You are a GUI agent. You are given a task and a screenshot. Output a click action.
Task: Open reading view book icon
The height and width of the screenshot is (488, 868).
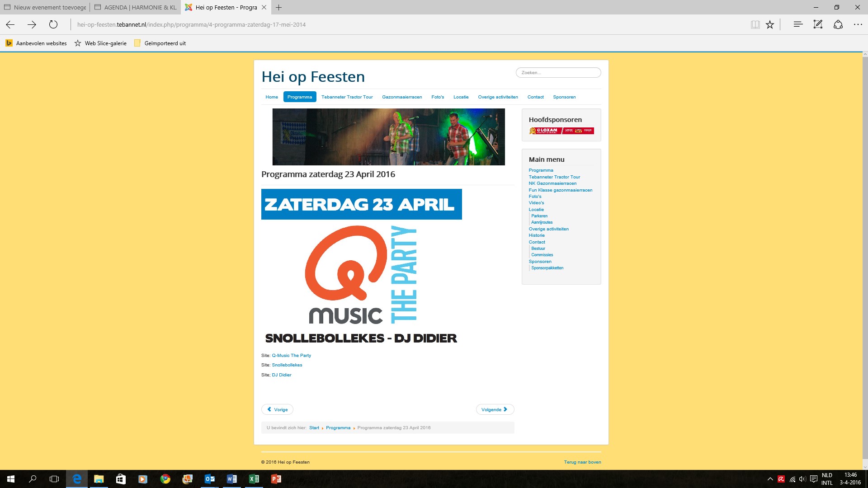(755, 24)
